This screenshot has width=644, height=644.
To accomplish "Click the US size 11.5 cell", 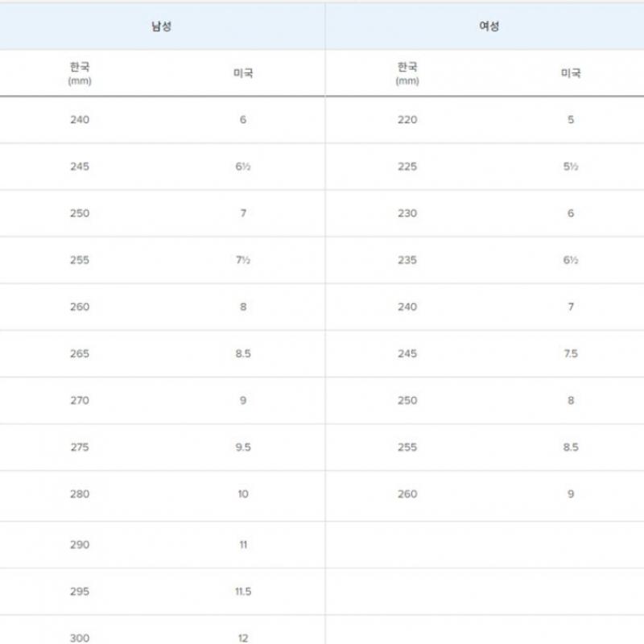I will pyautogui.click(x=243, y=592).
